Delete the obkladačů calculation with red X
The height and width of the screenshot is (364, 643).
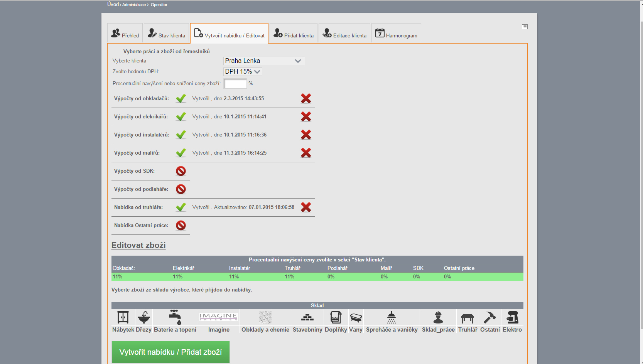click(x=306, y=99)
